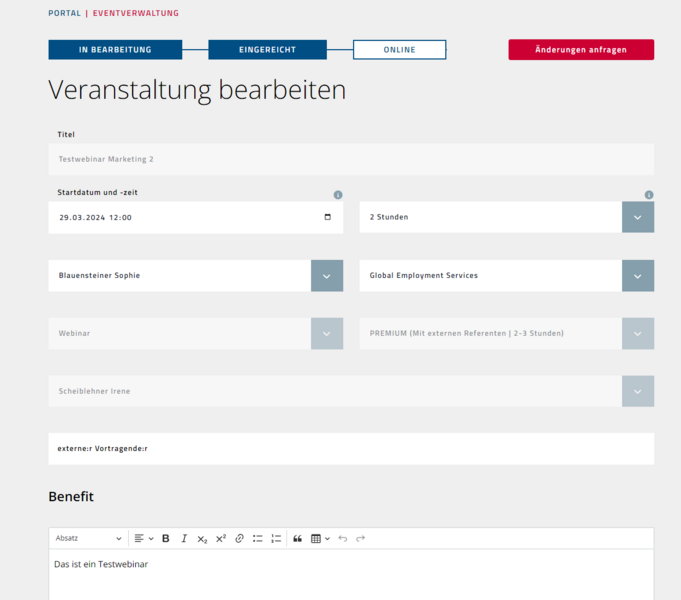Expand the Scheiblehner Irene dropdown
This screenshot has height=600, width=681.
click(638, 391)
